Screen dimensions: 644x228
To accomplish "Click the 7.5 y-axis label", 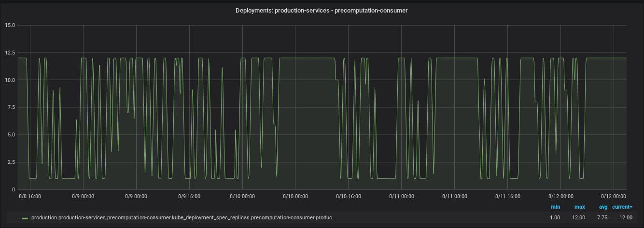I will click(11, 107).
